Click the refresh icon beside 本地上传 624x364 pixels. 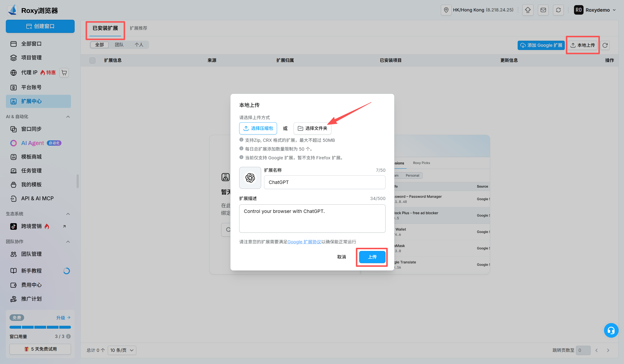coord(605,45)
